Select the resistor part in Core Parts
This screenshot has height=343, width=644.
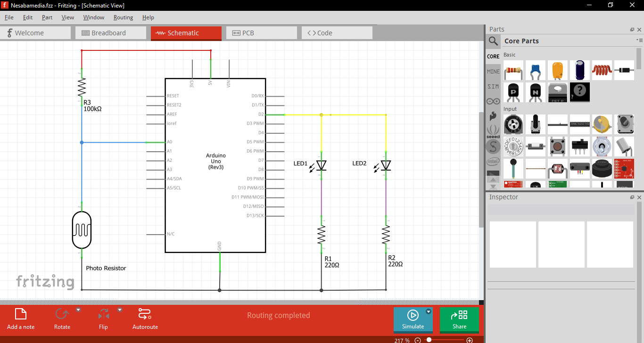(513, 71)
